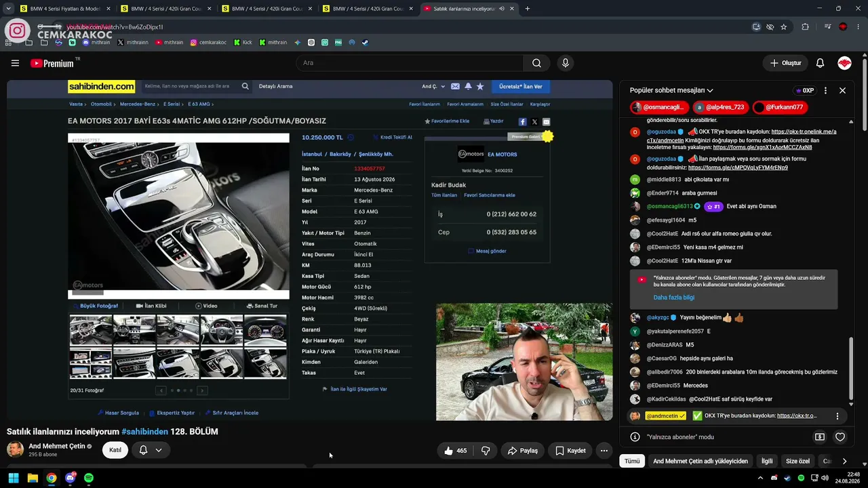Open YouTube notifications bell in the header
This screenshot has width=868, height=488.
pos(820,63)
